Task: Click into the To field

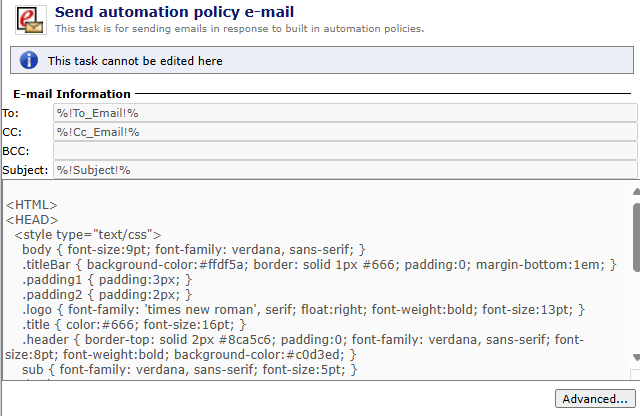Action: pos(344,113)
